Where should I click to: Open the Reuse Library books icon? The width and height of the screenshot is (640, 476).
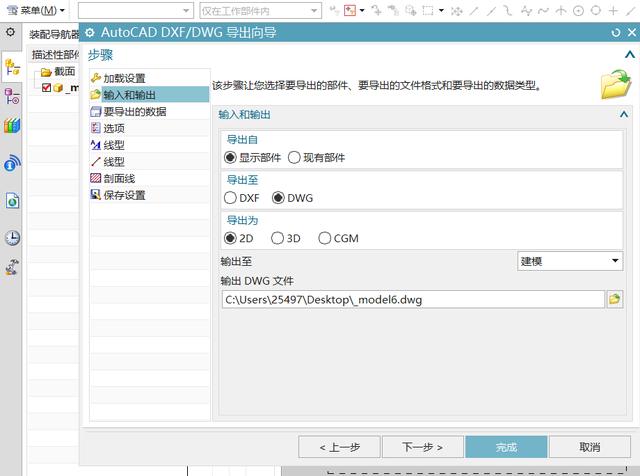(12, 125)
